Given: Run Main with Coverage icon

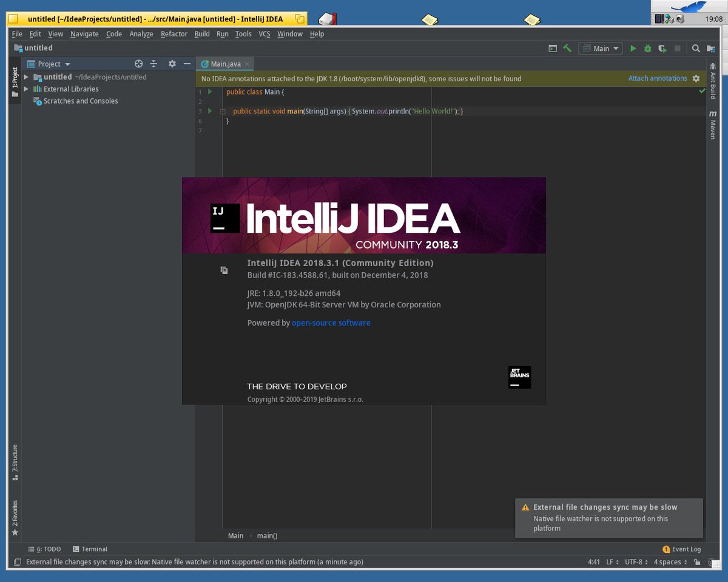Looking at the screenshot, I should tap(662, 48).
